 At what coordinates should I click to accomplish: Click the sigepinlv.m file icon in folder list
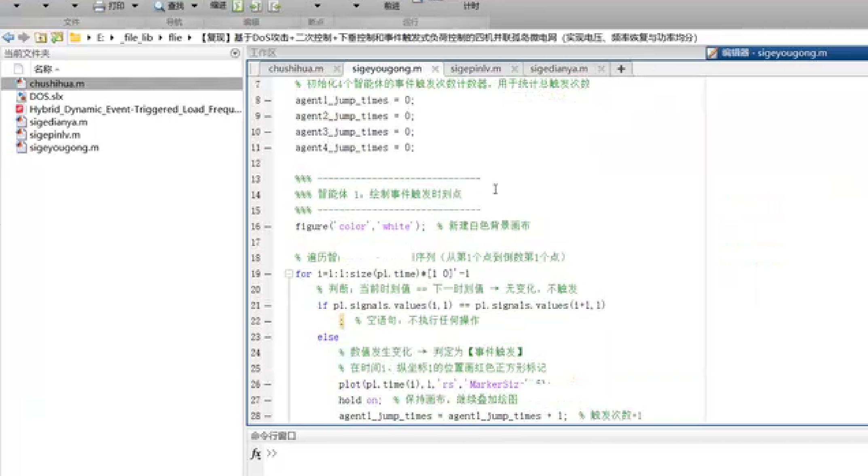click(x=21, y=134)
